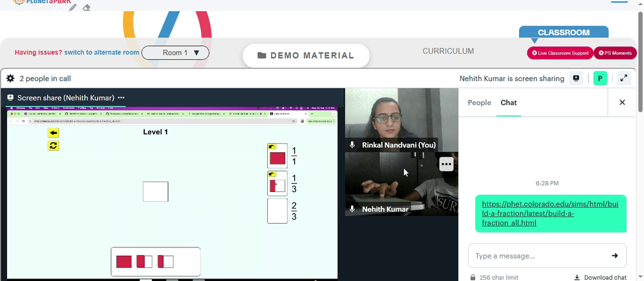The image size is (644, 281).
Task: Click the full red square in bottom tray
Action: pos(124,262)
